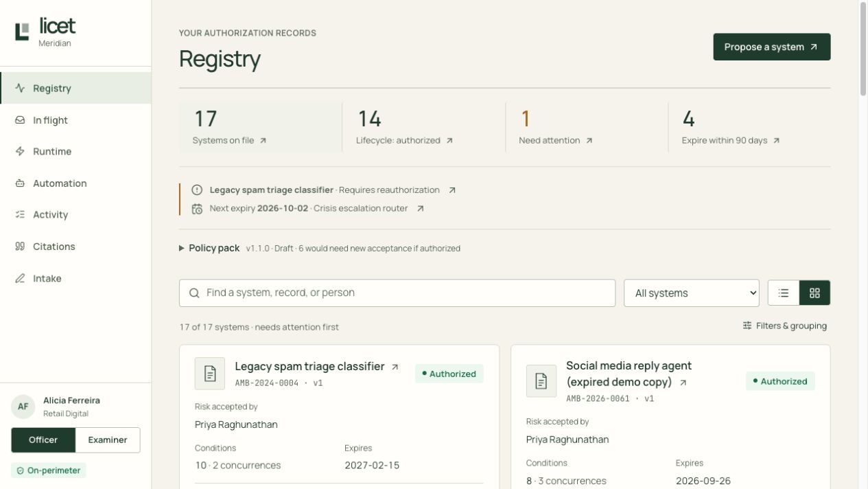The image size is (868, 489).
Task: Open Lifecycle: authorized stat
Action: point(423,128)
